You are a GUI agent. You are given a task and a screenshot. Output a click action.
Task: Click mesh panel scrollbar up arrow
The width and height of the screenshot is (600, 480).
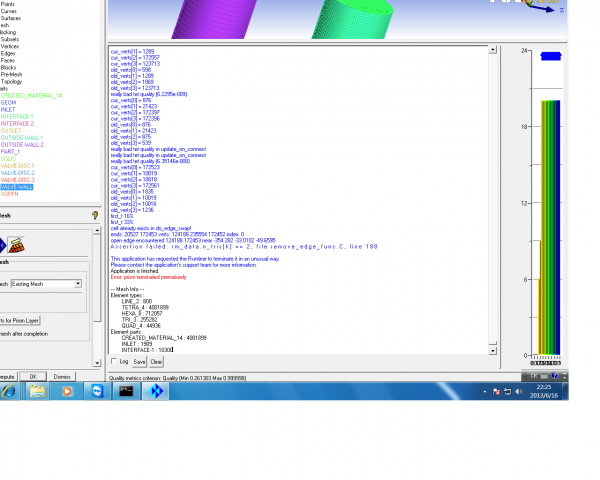pyautogui.click(x=97, y=230)
